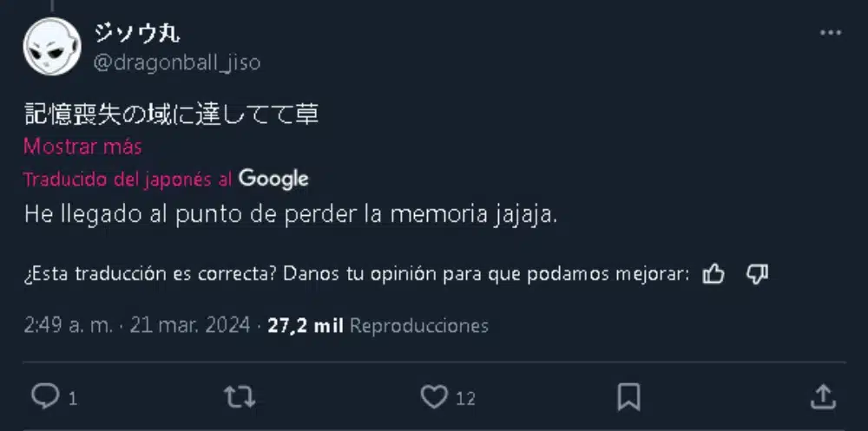Give thumbs up to the translation
Viewport: 868px width, 431px height.
click(713, 274)
